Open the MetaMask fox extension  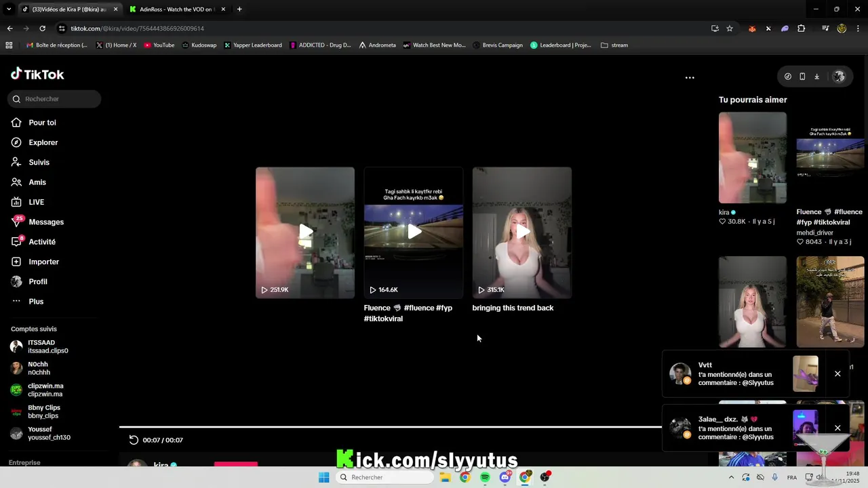(x=752, y=28)
